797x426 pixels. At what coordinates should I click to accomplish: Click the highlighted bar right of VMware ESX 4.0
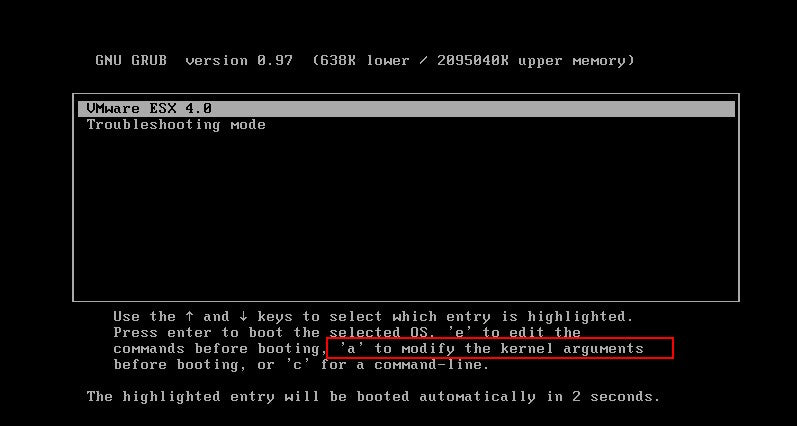pyautogui.click(x=473, y=109)
